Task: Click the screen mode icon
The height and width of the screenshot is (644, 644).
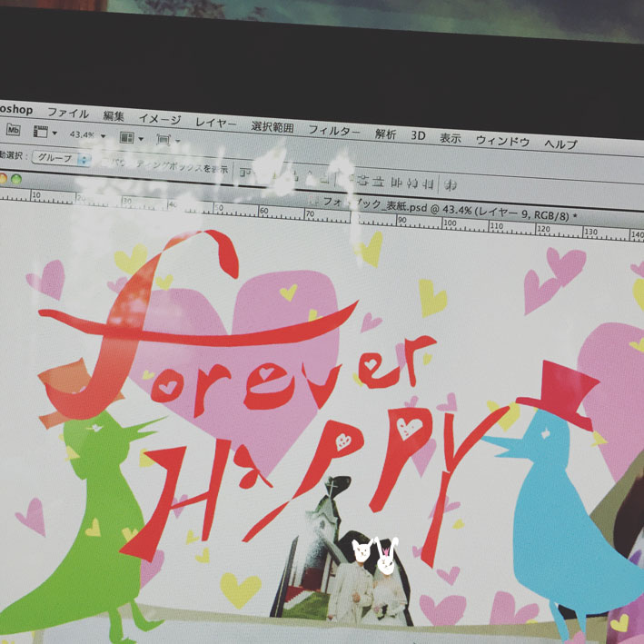Action: click(x=163, y=140)
